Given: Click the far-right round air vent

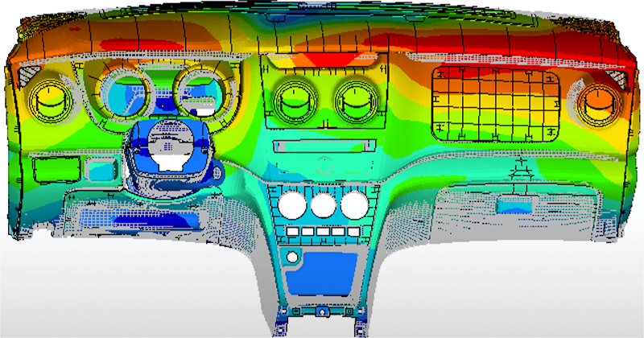Looking at the screenshot, I should 597,102.
